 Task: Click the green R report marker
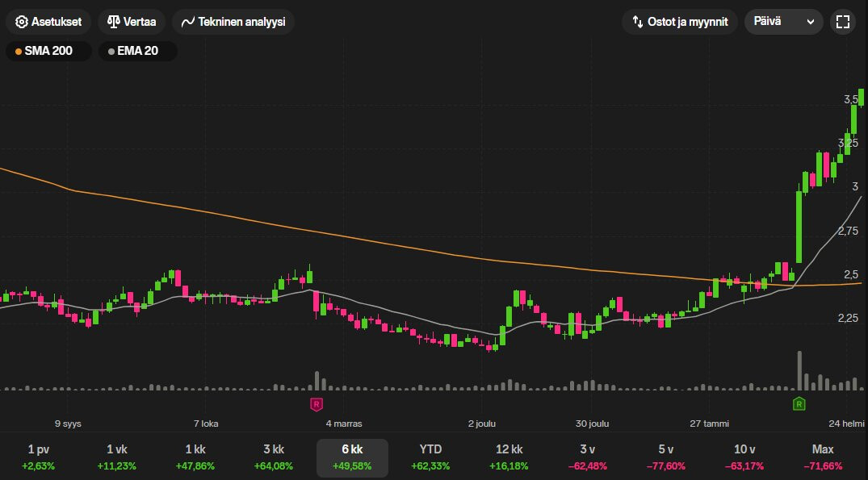pyautogui.click(x=799, y=403)
